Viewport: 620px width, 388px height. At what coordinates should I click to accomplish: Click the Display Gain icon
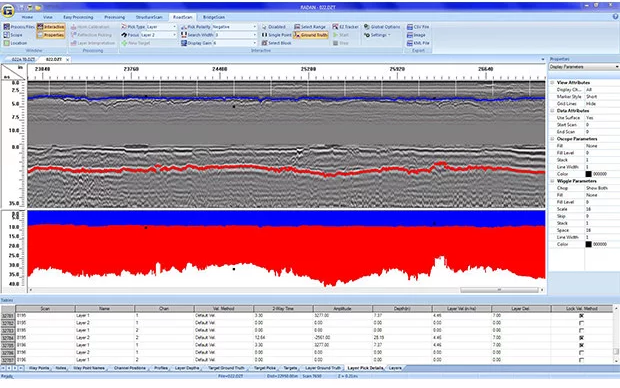(x=184, y=43)
